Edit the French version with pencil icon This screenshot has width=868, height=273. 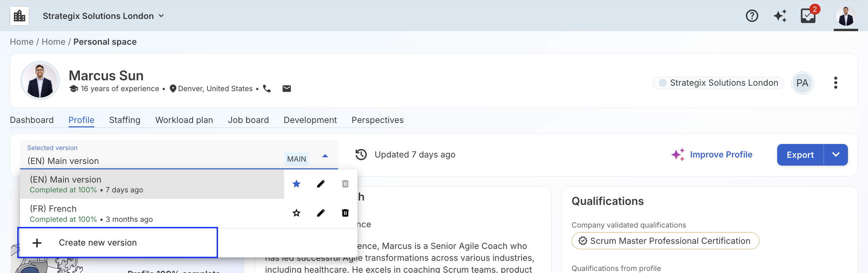coord(321,213)
